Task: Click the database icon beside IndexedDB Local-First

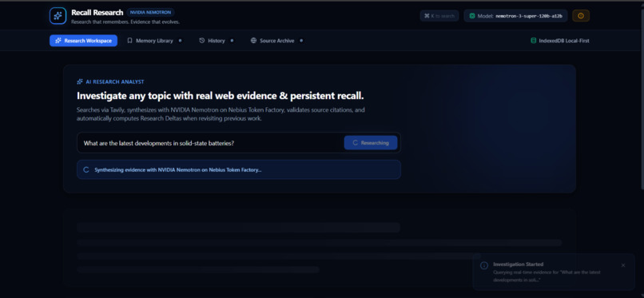Action: pyautogui.click(x=534, y=41)
